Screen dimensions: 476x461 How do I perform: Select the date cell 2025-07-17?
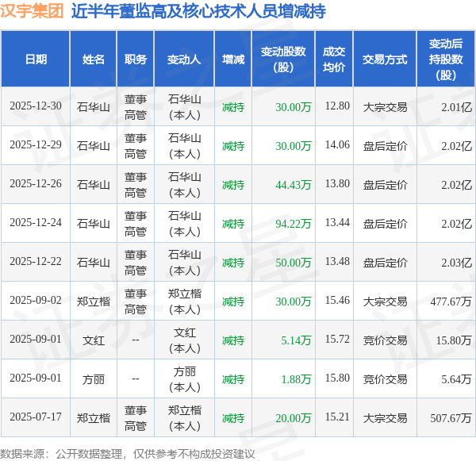[x=36, y=417]
